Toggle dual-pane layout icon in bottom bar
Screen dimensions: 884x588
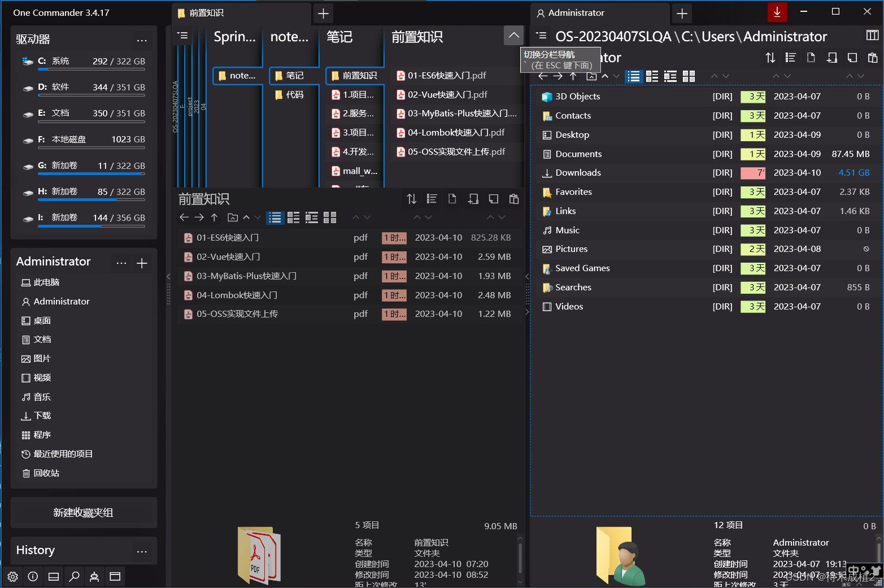click(54, 577)
